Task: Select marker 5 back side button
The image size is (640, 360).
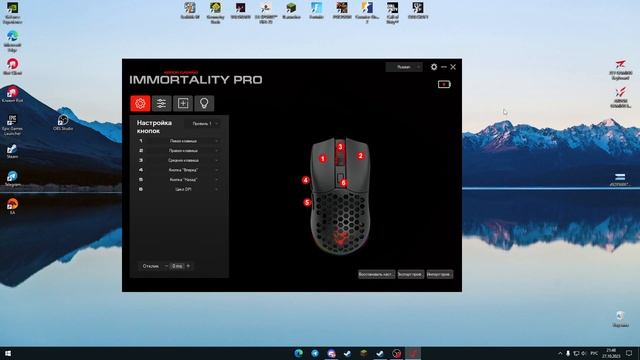Action: (x=307, y=202)
